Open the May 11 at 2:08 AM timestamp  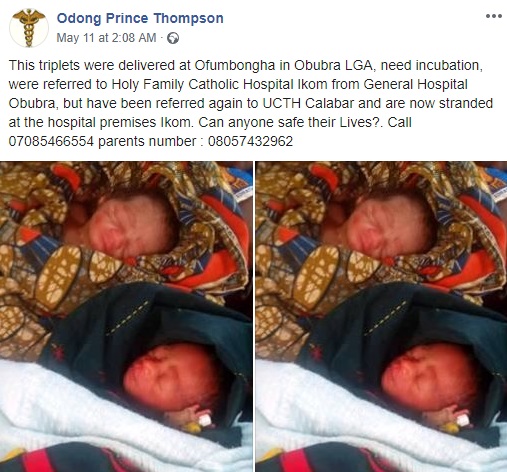[106, 38]
